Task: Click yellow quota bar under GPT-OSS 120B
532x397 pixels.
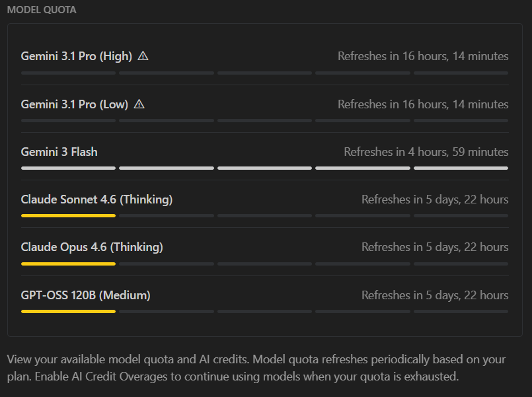Action: coord(68,311)
